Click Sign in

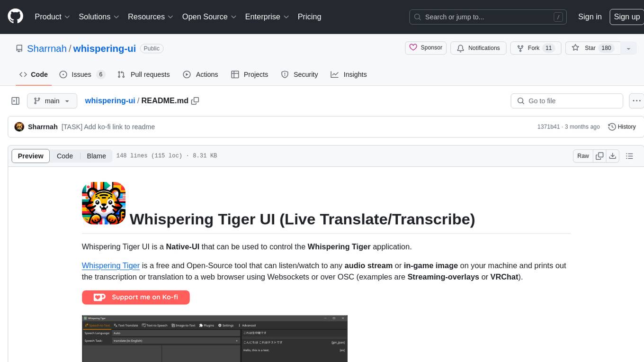(590, 17)
